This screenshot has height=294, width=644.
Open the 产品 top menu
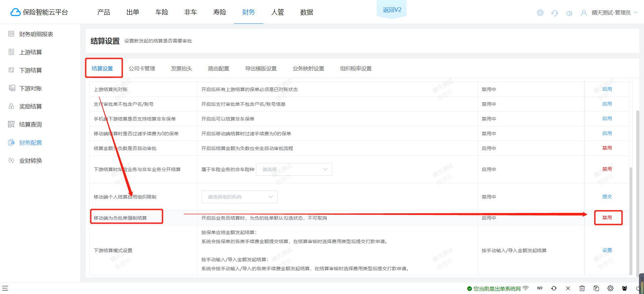coord(104,12)
